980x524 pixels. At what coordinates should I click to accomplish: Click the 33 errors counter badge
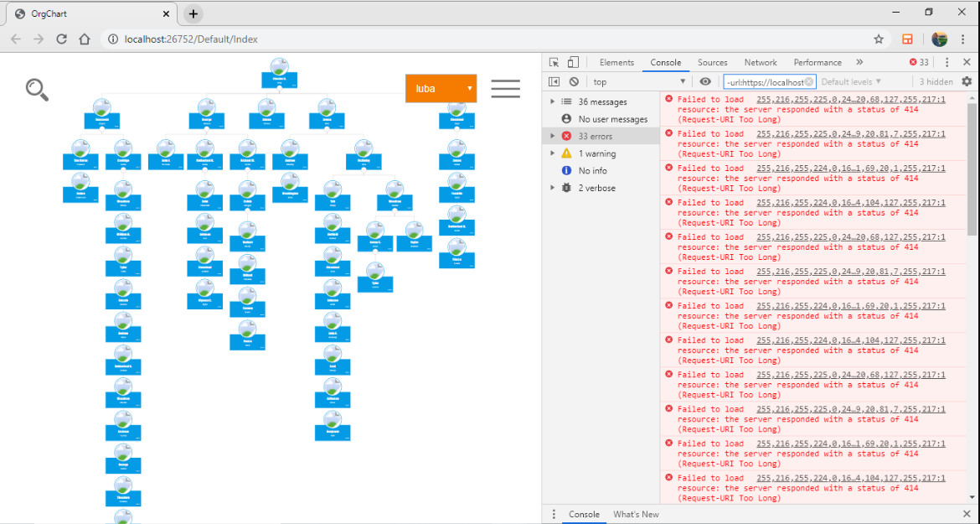(918, 61)
